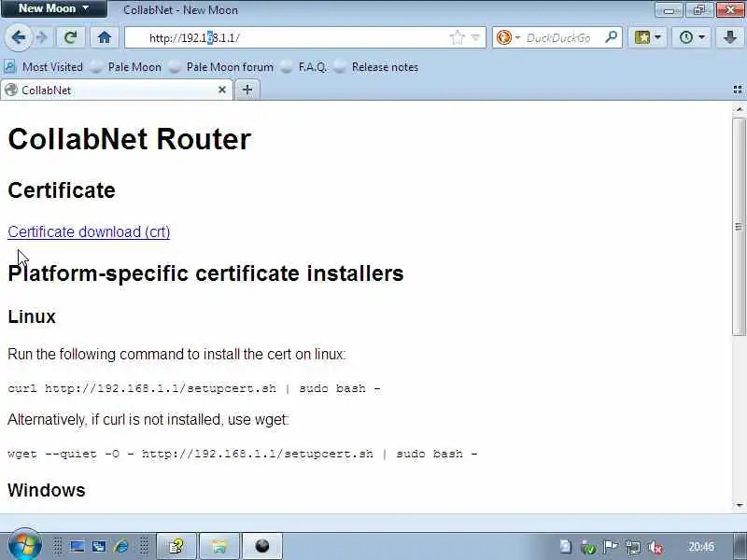Click the vertical scrollbar thumb
This screenshot has width=747, height=560.
[739, 226]
